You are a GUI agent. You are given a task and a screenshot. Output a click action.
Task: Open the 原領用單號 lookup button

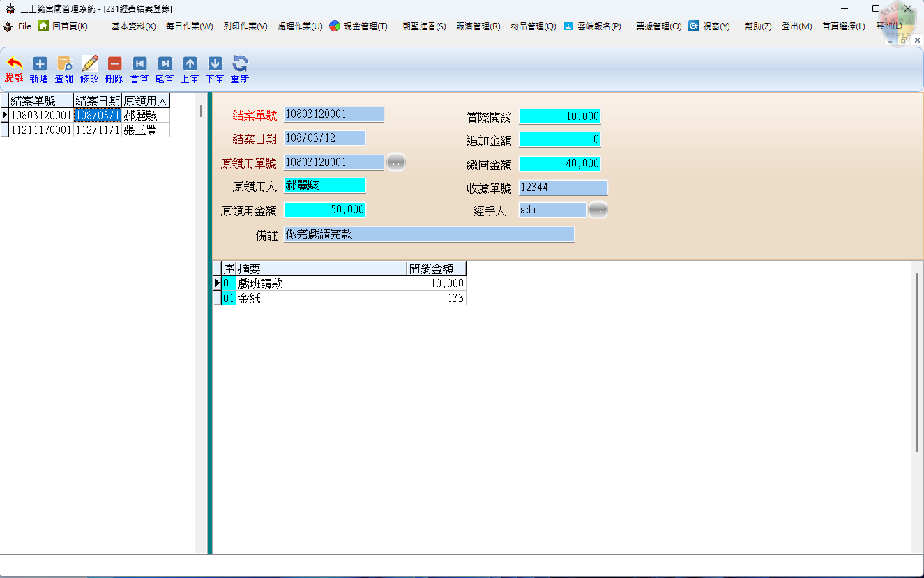(x=395, y=162)
